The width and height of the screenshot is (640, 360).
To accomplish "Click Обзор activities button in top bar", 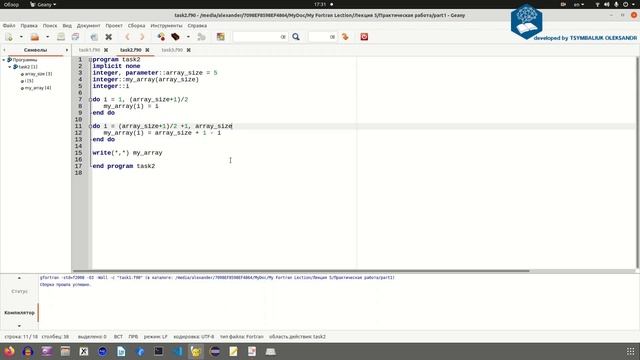I will (x=11, y=4).
